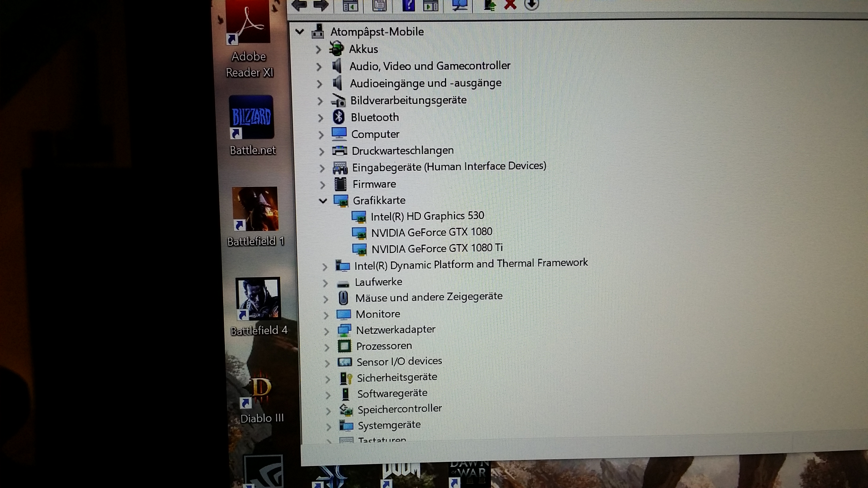Click red X uninstall device icon
Screen dimensions: 868x488
[x=510, y=5]
